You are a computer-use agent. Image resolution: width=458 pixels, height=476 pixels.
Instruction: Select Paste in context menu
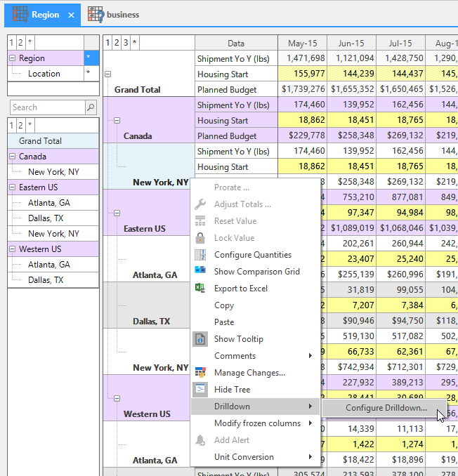(x=255, y=322)
